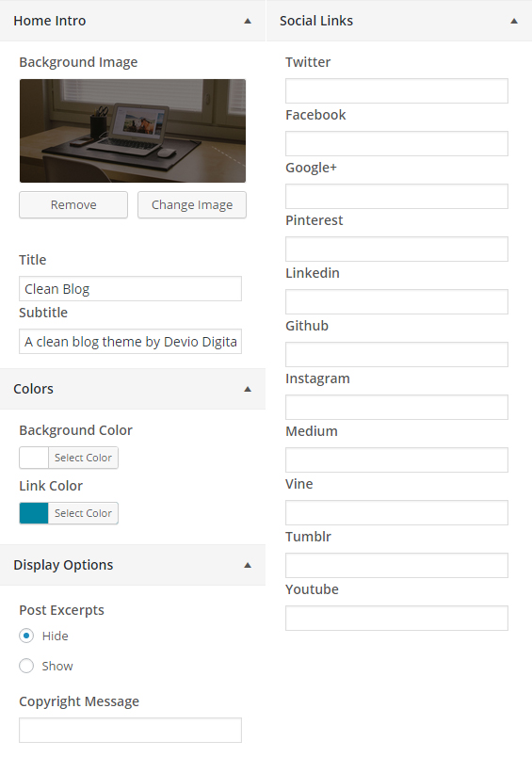Viewport: 532px width, 757px height.
Task: Click the Twitter link input field
Action: 396,90
